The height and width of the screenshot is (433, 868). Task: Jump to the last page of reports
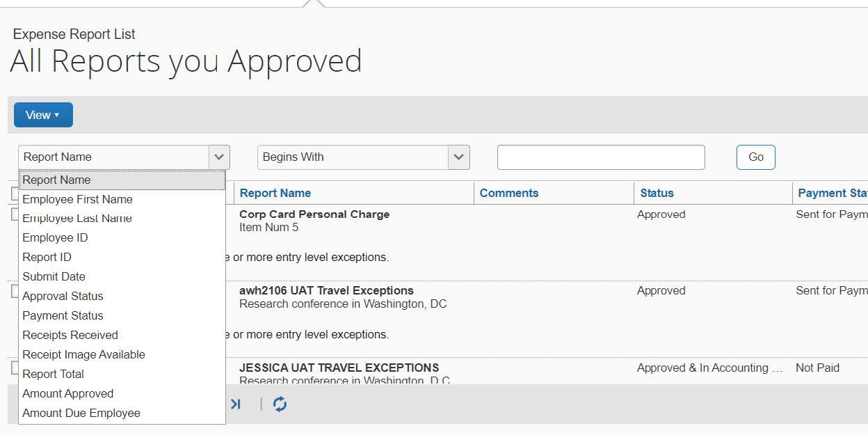click(236, 404)
